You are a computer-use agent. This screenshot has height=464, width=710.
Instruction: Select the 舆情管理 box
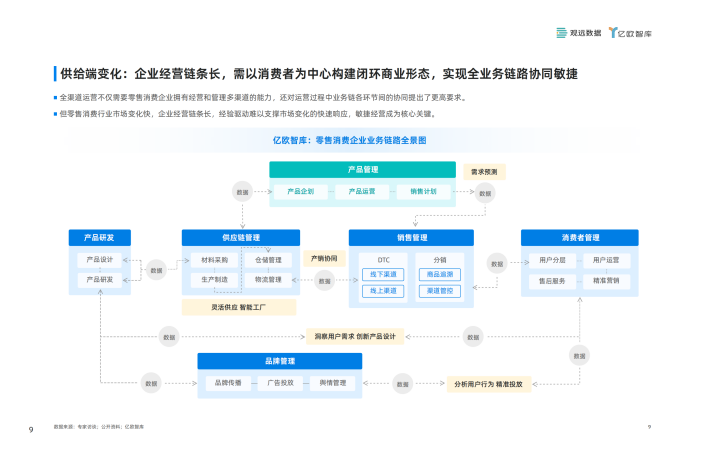(x=333, y=383)
